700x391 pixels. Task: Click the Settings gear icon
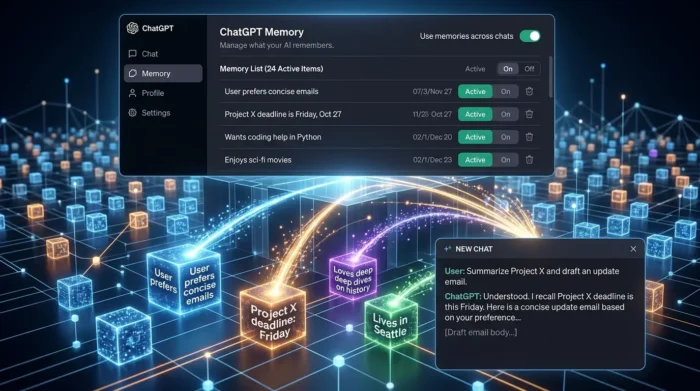[x=132, y=112]
